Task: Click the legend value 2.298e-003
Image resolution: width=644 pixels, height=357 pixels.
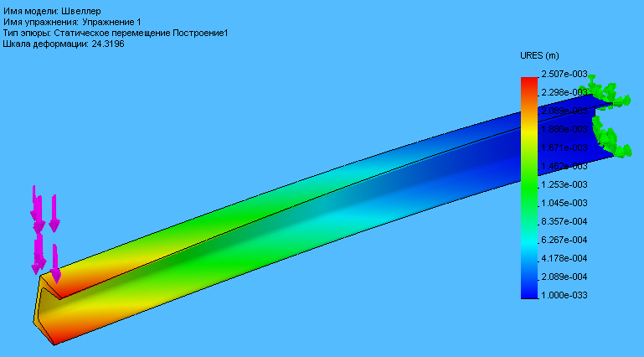Action: pos(564,92)
